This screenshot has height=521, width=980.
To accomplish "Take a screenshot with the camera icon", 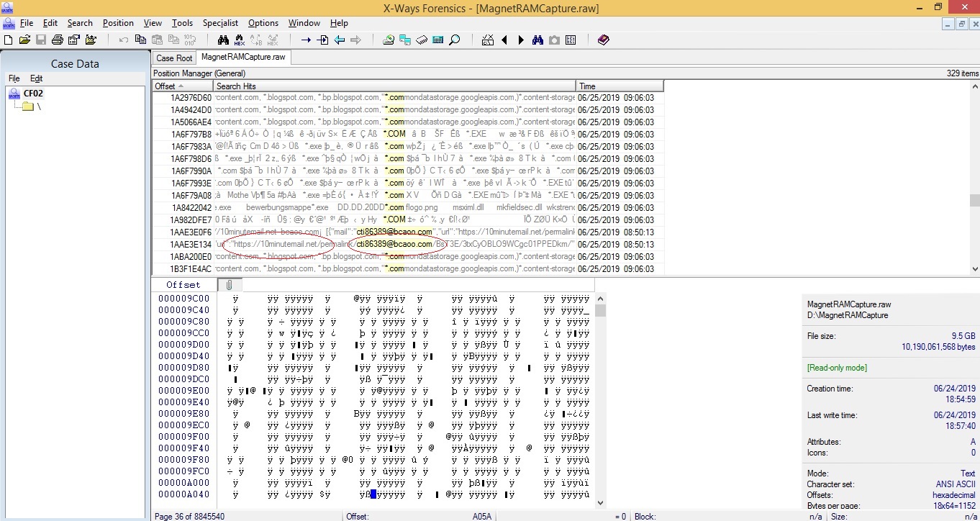I will [x=553, y=40].
